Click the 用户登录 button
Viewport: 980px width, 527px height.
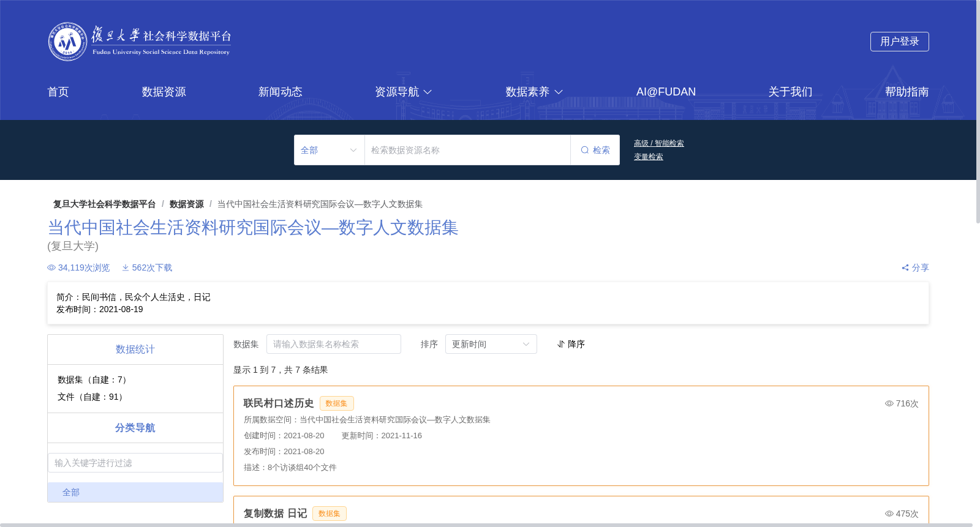(x=900, y=42)
